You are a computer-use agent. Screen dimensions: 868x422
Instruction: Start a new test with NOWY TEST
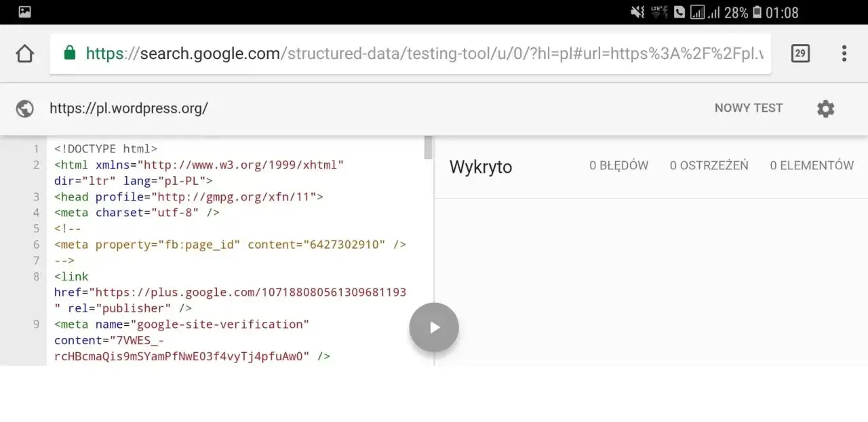748,108
